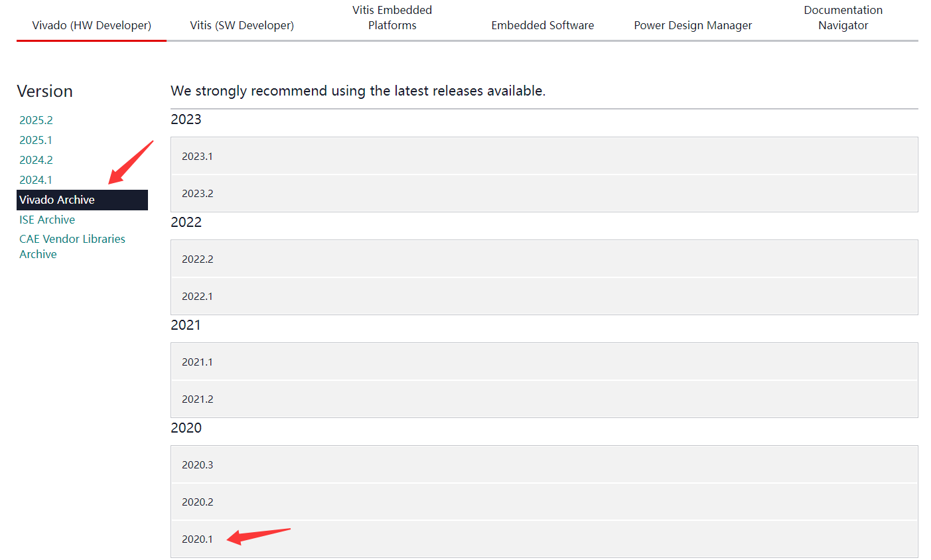Expand the 2020.3 release row
The height and width of the screenshot is (560, 931).
tap(544, 464)
